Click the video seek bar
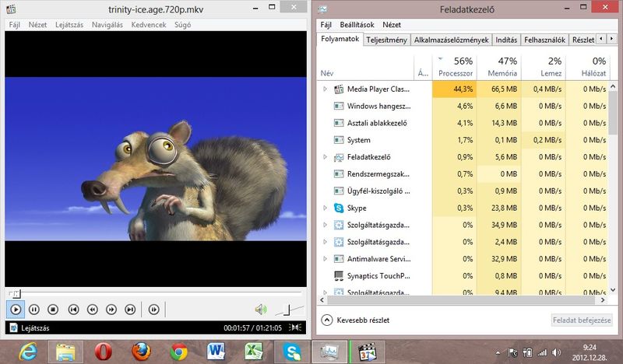 click(x=155, y=293)
